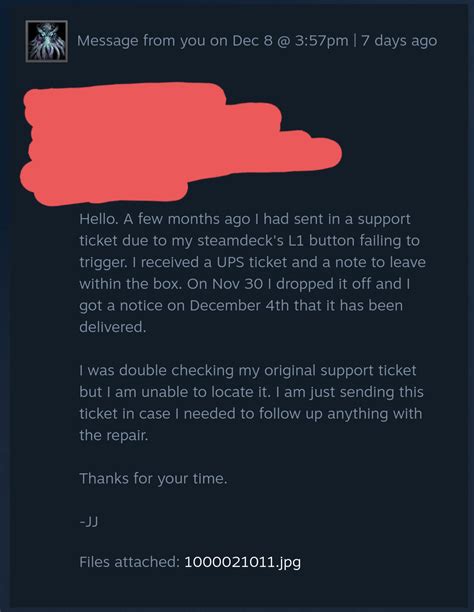Click the "Thanks for your time." line
474x612 pixels.
pyautogui.click(x=153, y=479)
